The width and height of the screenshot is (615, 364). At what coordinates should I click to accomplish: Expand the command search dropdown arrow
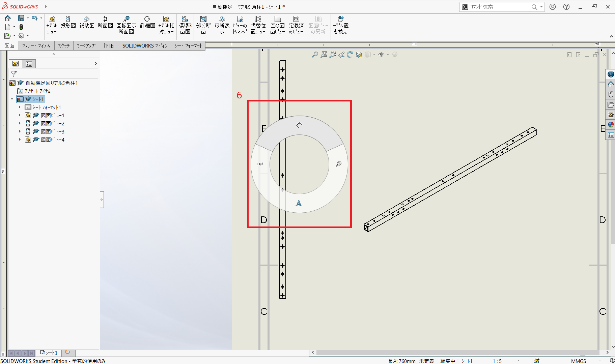pyautogui.click(x=541, y=7)
